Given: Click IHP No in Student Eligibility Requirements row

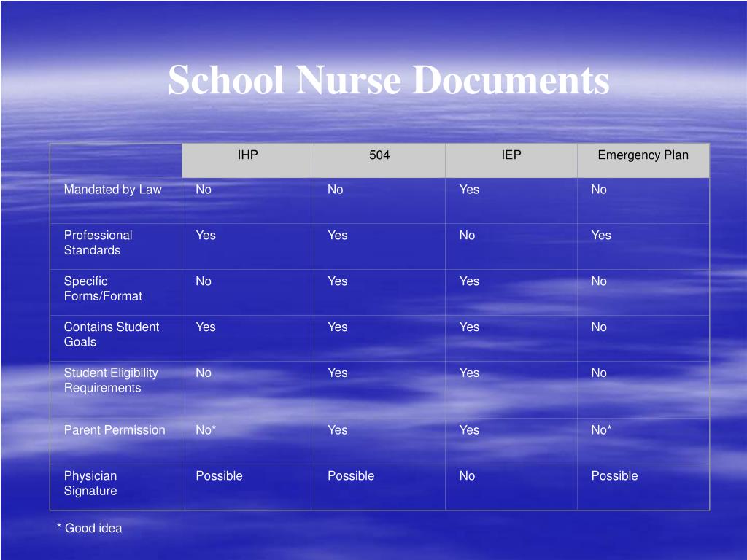Looking at the screenshot, I should pos(204,373).
